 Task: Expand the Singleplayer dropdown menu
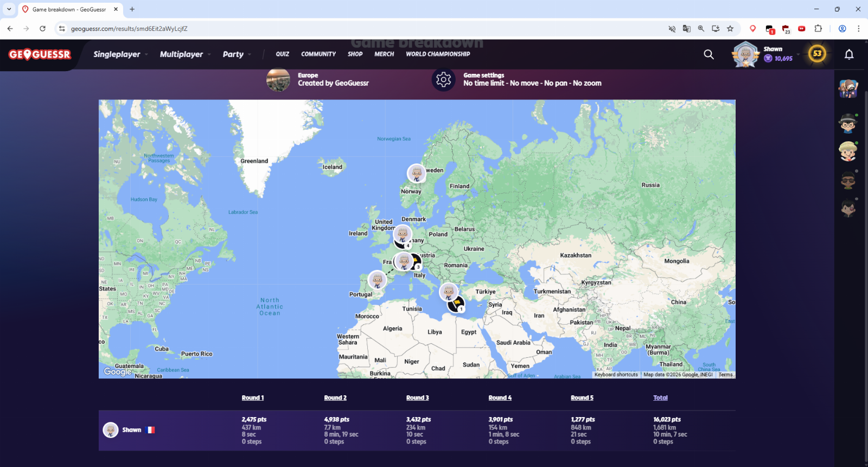tap(120, 54)
